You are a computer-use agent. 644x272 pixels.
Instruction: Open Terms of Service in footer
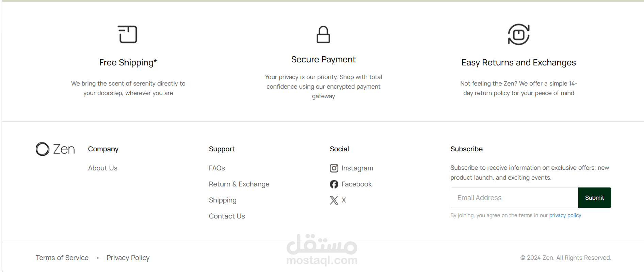click(62, 258)
